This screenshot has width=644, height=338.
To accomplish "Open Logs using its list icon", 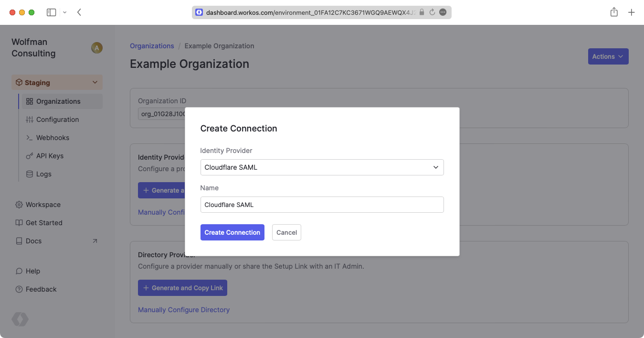I will click(29, 174).
